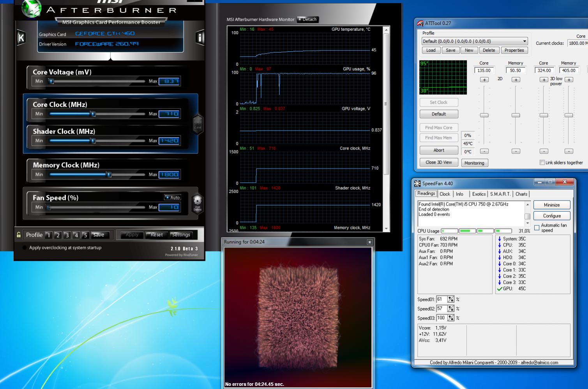Click the Core Clock slider handle
This screenshot has height=389, width=588.
(93, 114)
